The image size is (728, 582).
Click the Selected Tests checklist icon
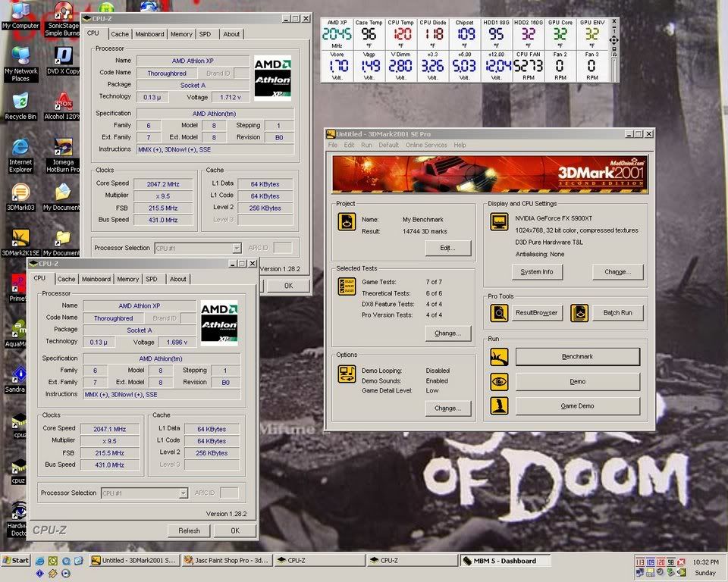(347, 286)
